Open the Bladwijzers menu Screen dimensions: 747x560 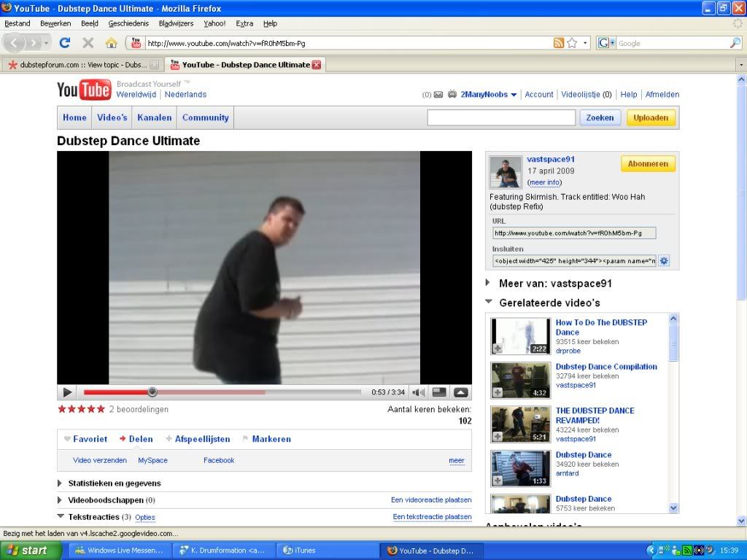[x=175, y=23]
